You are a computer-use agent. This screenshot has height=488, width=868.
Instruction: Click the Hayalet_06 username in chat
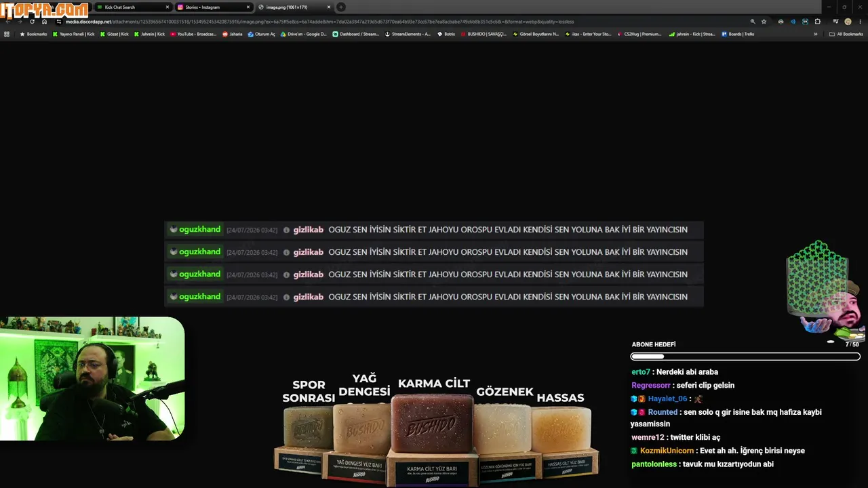tap(667, 399)
